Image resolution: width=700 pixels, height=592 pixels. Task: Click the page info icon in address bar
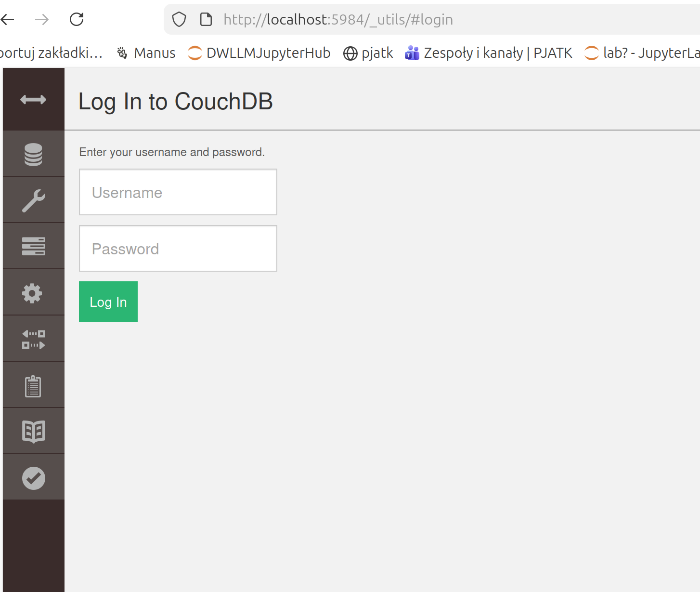click(x=206, y=20)
